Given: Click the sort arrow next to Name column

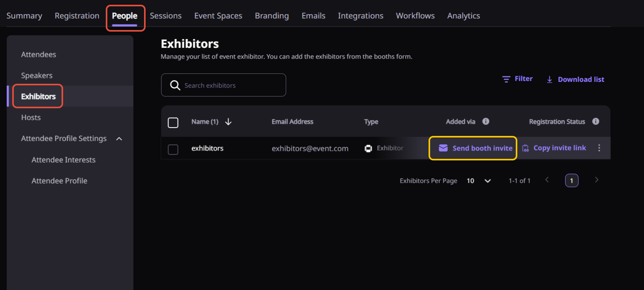Looking at the screenshot, I should (x=228, y=122).
